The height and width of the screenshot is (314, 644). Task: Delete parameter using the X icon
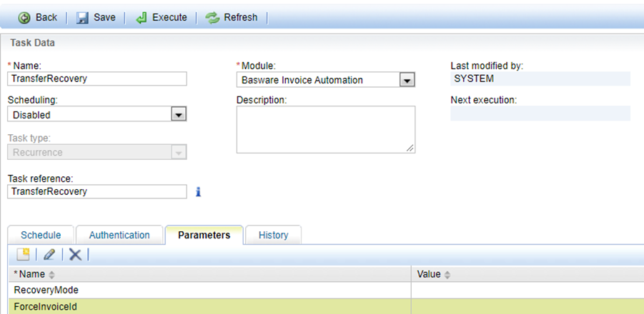tap(74, 254)
